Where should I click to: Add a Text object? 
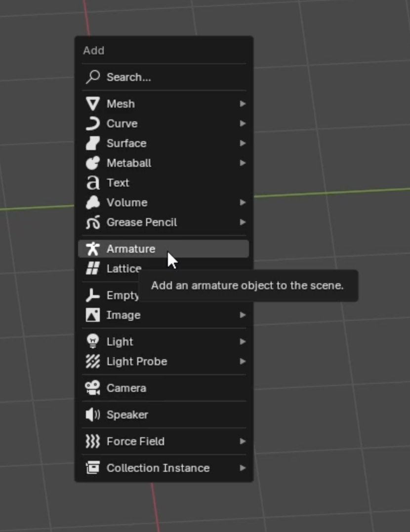164,183
